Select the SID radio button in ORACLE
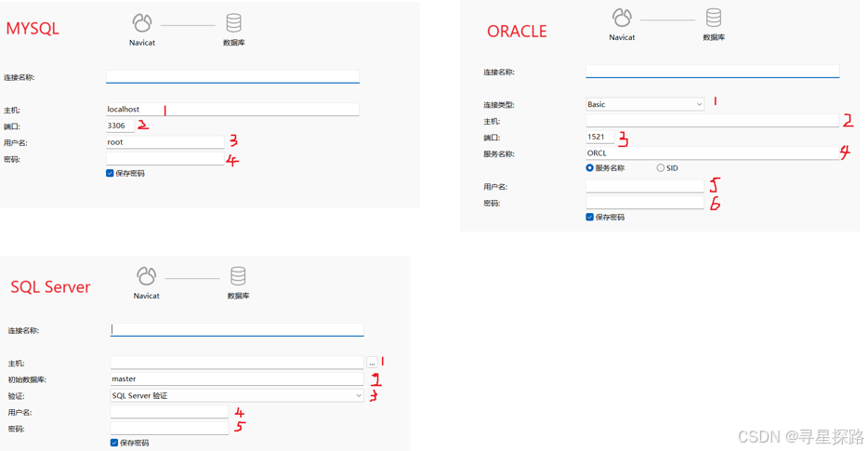The image size is (868, 451). (661, 168)
